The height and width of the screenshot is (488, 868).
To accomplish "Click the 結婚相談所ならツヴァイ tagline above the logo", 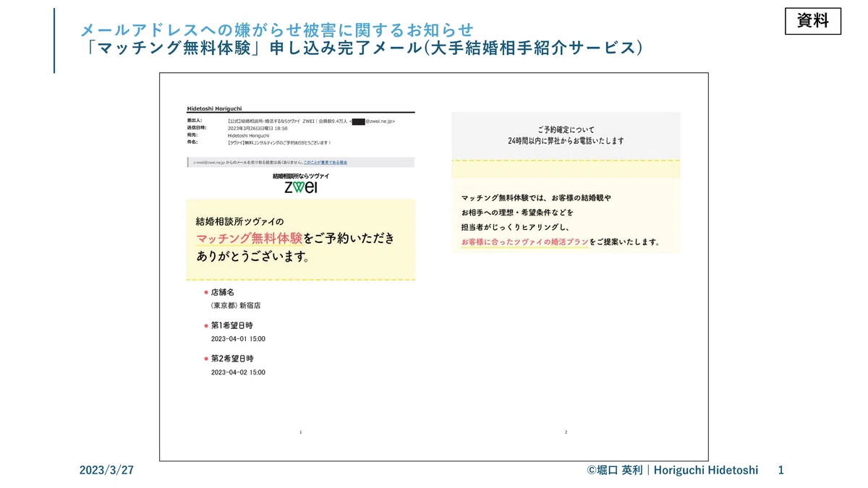I will (x=301, y=176).
